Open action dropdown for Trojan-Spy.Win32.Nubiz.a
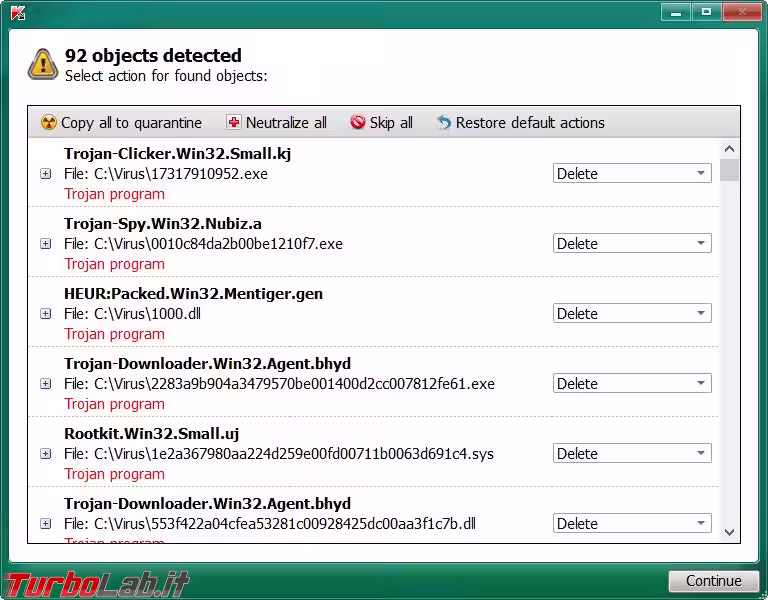This screenshot has height=600, width=768. [x=632, y=244]
